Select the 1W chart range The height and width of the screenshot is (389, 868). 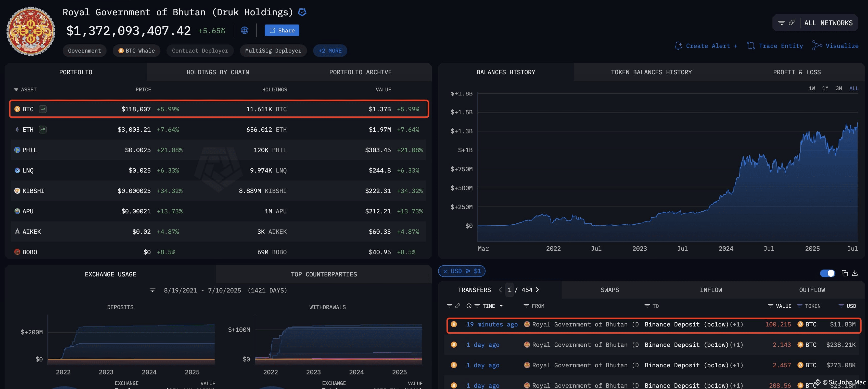812,88
